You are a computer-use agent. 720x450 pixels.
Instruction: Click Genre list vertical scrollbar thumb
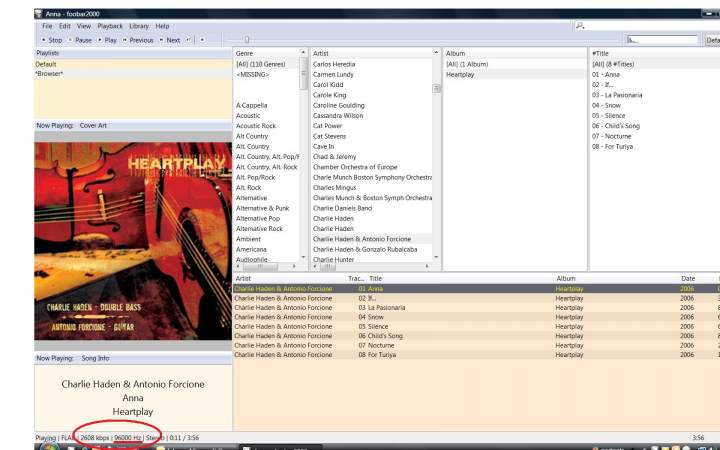coord(303,73)
